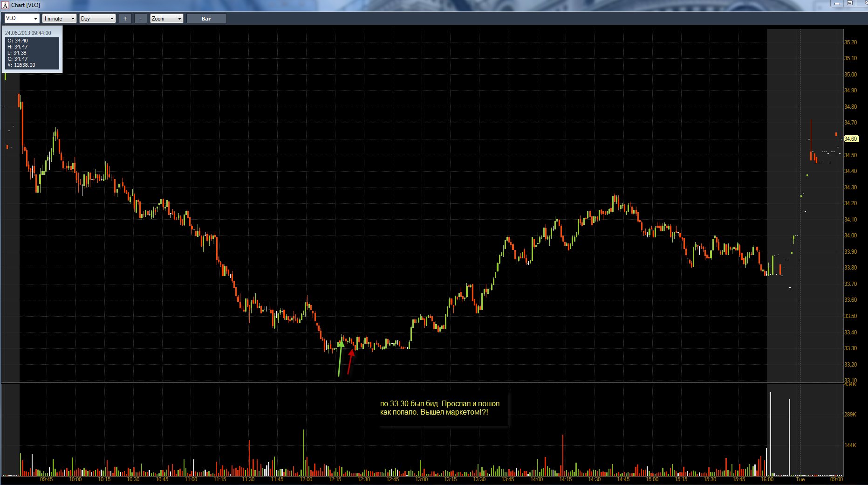Click the V: 12638.00 volume value
Image resolution: width=868 pixels, height=485 pixels.
click(x=21, y=65)
